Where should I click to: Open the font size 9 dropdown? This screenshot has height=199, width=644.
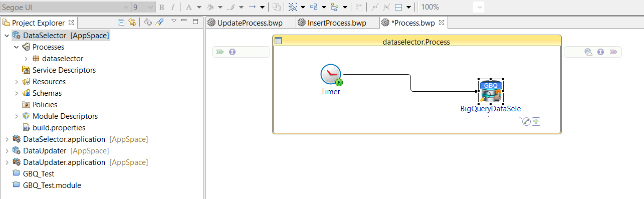[150, 8]
